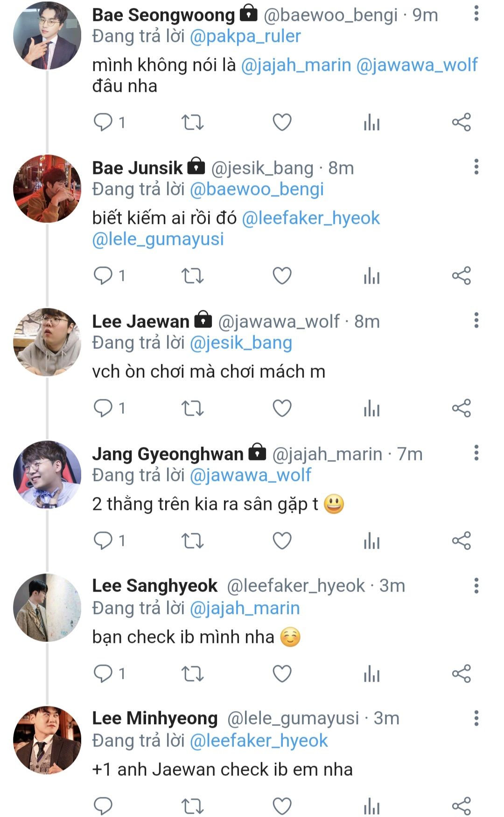Like Lee Sanghyeok's tweet
Image resolution: width=504 pixels, height=817 pixels.
282,673
